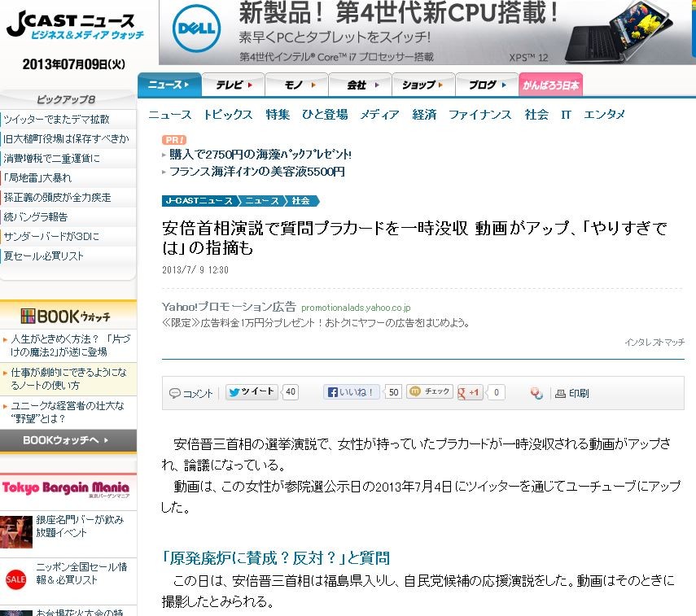Select the テレビ main tab

point(234,85)
